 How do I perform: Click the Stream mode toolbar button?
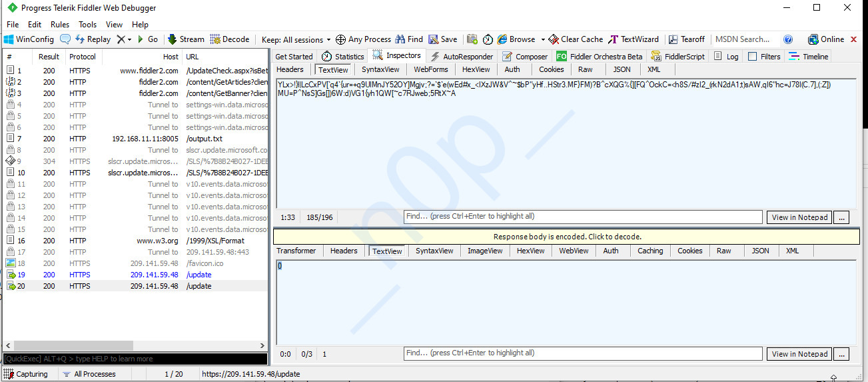(x=186, y=39)
